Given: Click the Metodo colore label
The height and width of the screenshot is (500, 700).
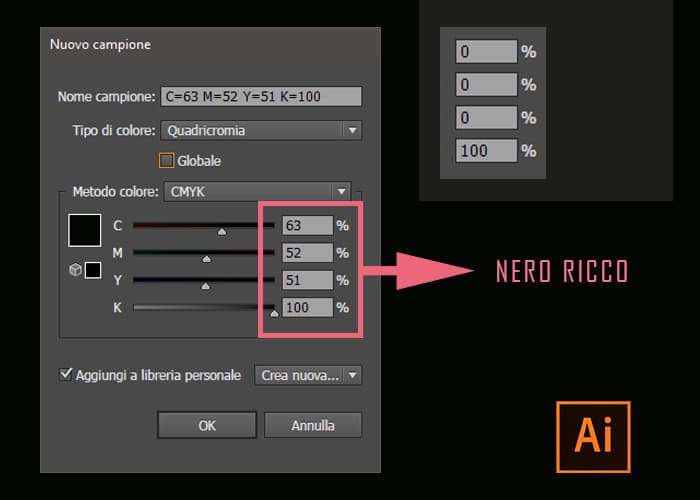Looking at the screenshot, I should [x=116, y=192].
